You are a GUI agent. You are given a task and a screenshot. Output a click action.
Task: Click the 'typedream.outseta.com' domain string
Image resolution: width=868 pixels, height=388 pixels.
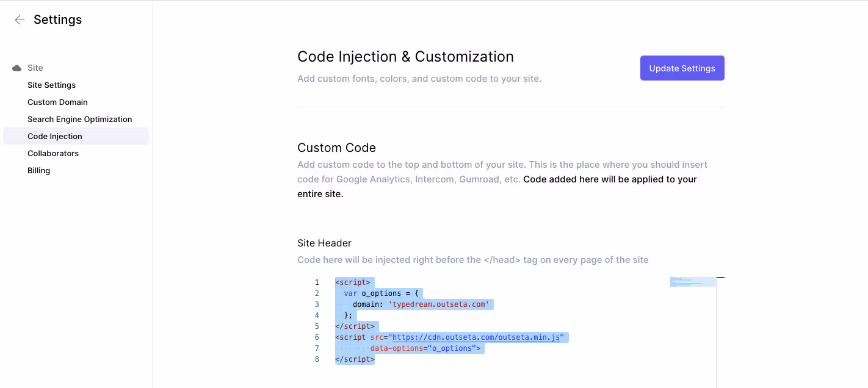point(439,304)
